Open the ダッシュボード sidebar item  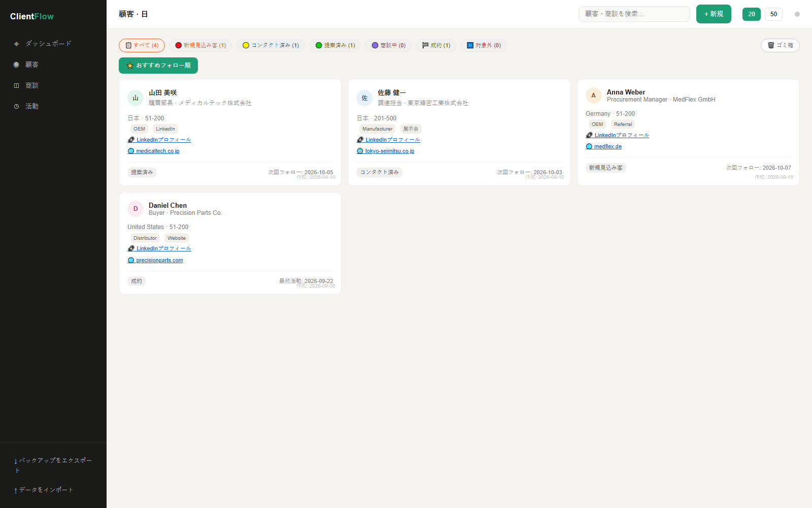pos(53,44)
